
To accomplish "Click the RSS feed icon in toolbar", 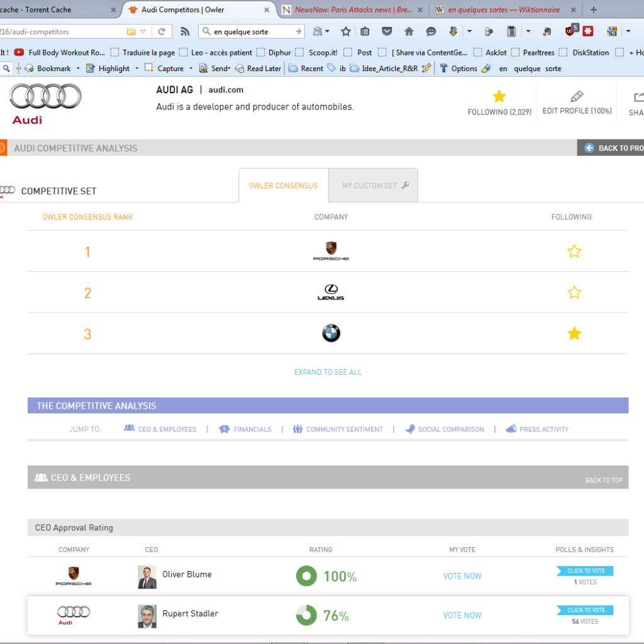I will (x=186, y=31).
